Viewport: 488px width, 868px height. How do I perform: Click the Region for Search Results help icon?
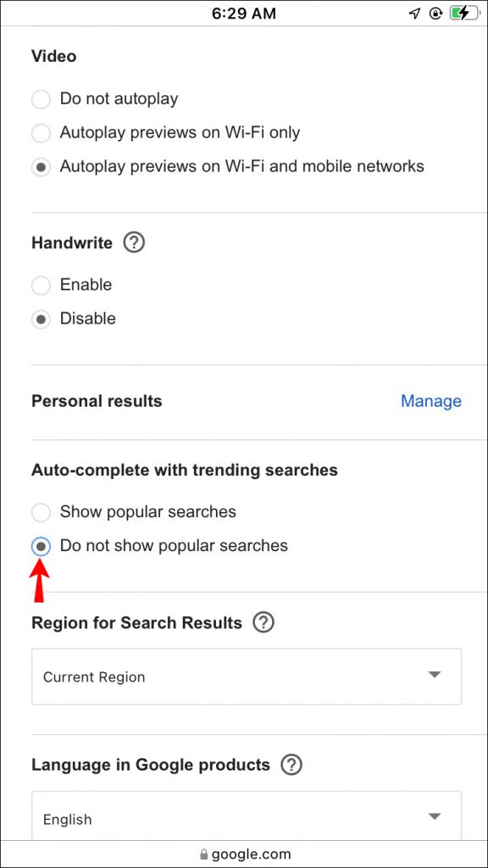click(x=263, y=622)
